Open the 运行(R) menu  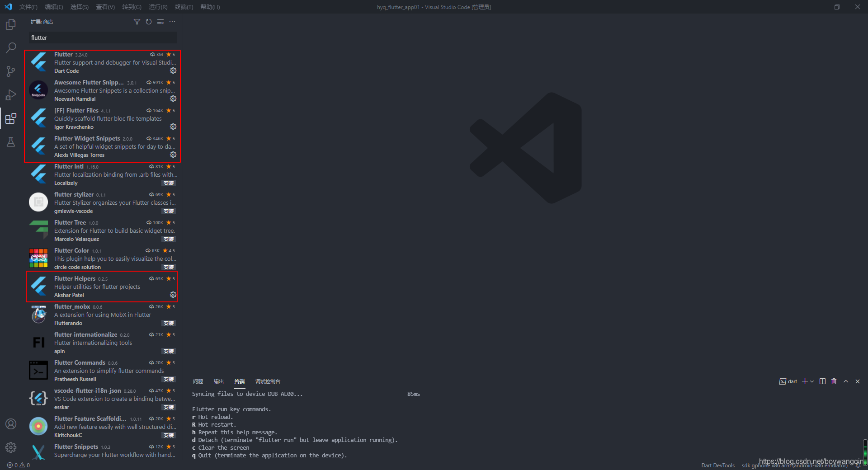pyautogui.click(x=158, y=7)
